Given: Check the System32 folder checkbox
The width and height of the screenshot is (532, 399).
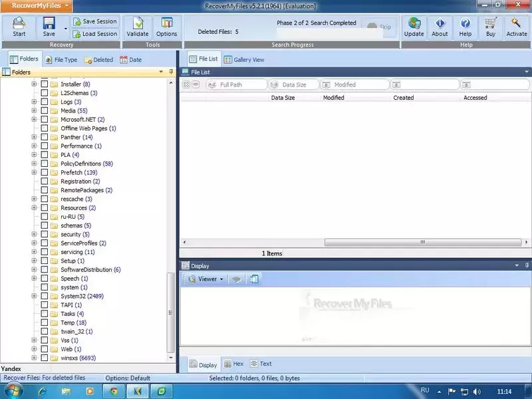Looking at the screenshot, I should click(x=45, y=296).
